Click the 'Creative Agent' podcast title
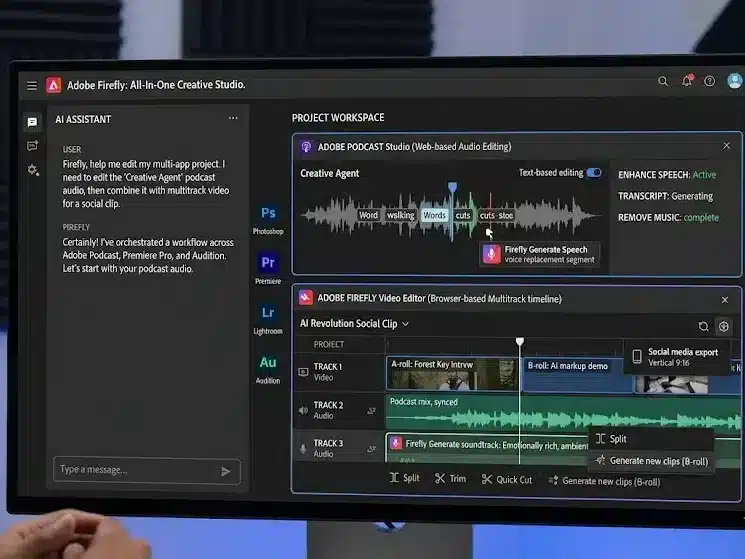Viewport: 745px width, 559px height. [x=330, y=173]
